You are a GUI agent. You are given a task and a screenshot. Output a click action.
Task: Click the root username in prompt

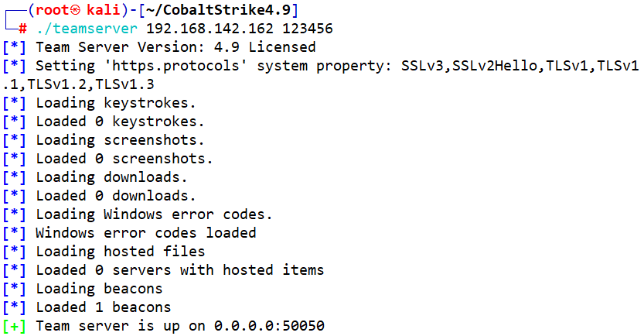point(52,10)
